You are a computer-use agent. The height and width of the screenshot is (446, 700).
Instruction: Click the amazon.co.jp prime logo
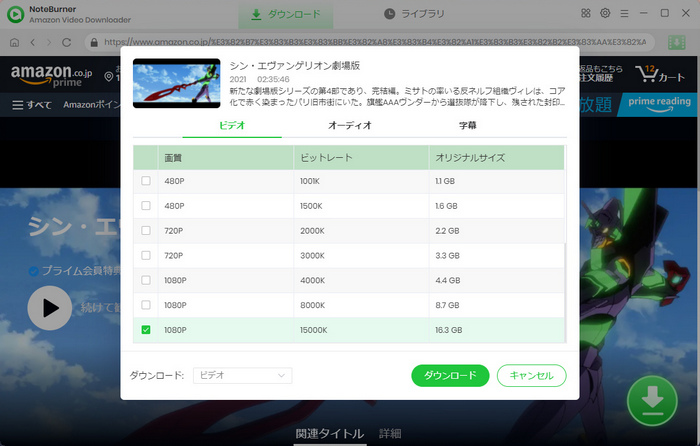point(51,75)
